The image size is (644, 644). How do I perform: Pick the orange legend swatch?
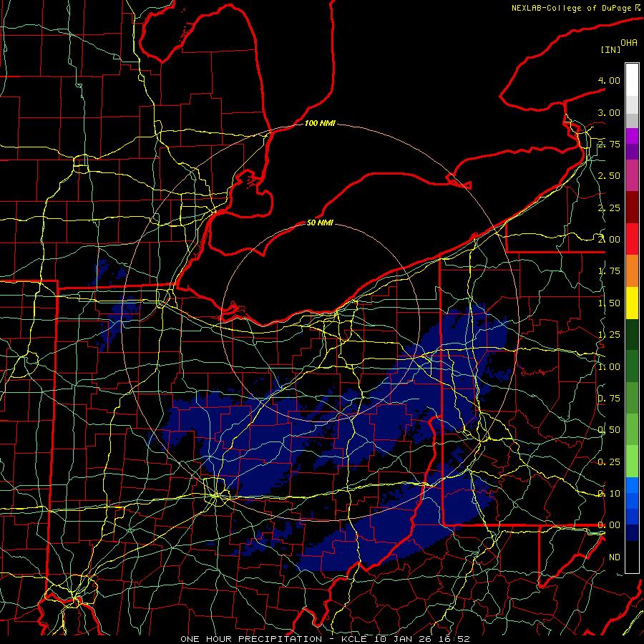click(x=632, y=271)
